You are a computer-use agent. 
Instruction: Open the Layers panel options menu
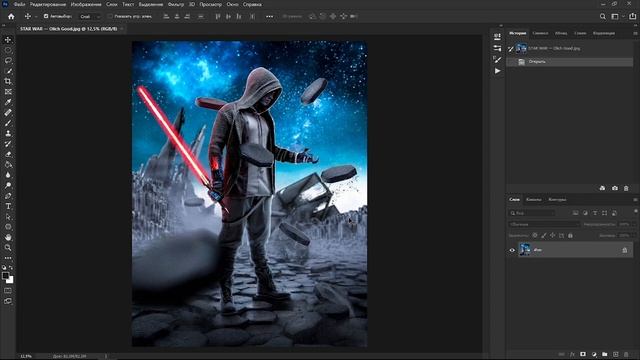pyautogui.click(x=635, y=200)
